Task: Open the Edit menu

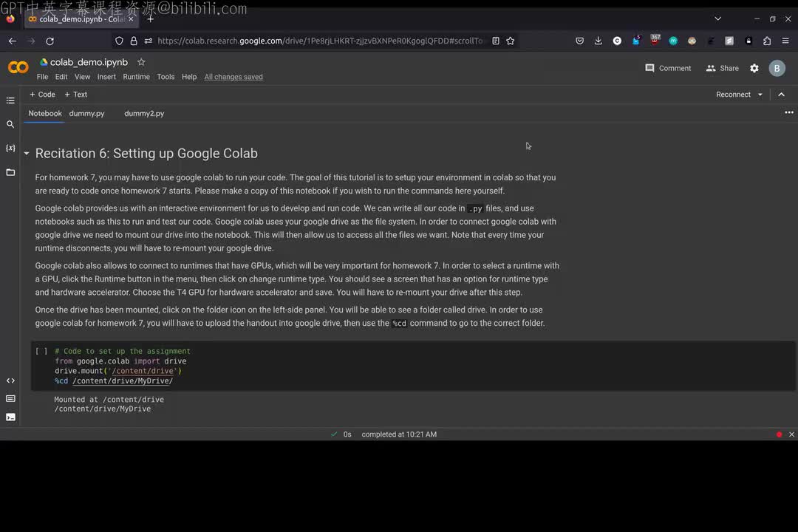Action: (61, 77)
